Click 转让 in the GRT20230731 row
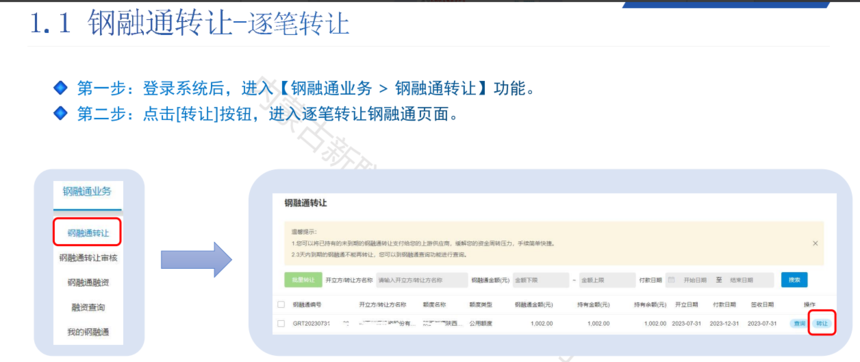This screenshot has width=860, height=362. click(822, 324)
